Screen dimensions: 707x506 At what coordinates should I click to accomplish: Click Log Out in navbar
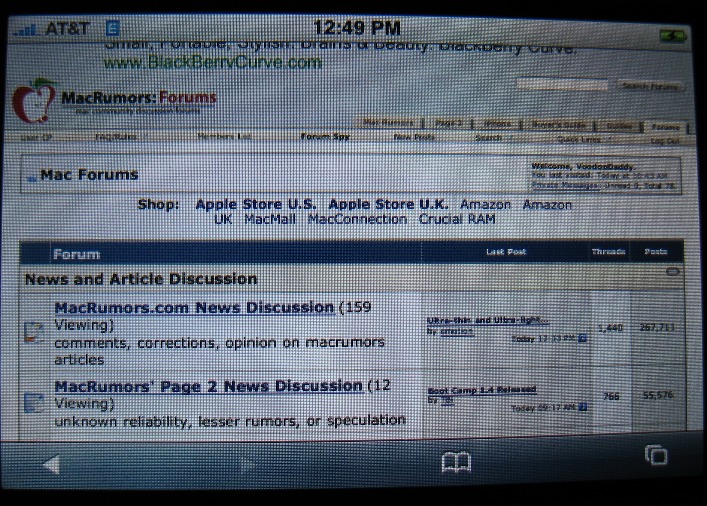pos(665,141)
